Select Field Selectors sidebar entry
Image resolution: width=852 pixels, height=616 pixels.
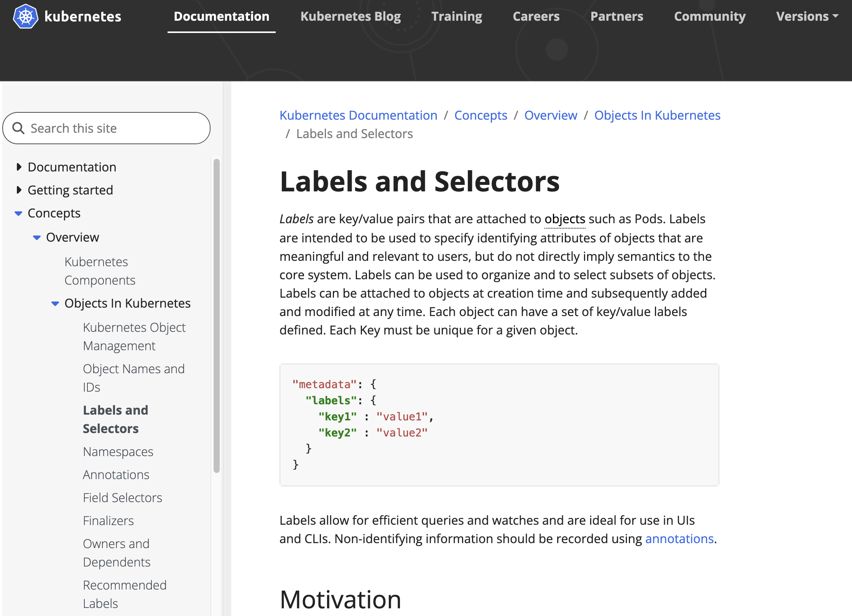point(122,498)
